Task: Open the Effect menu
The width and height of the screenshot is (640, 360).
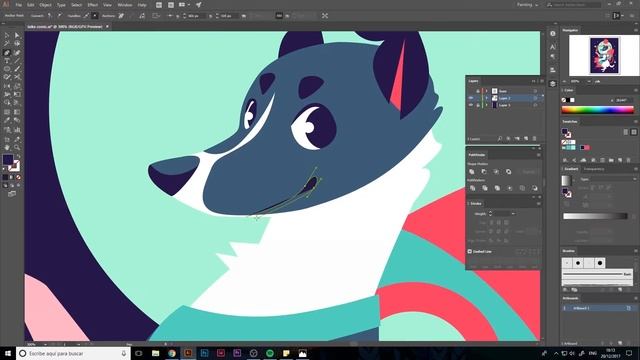Action: 93,5
